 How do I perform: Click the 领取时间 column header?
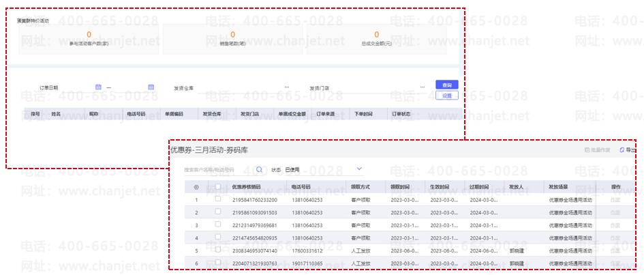point(399,187)
